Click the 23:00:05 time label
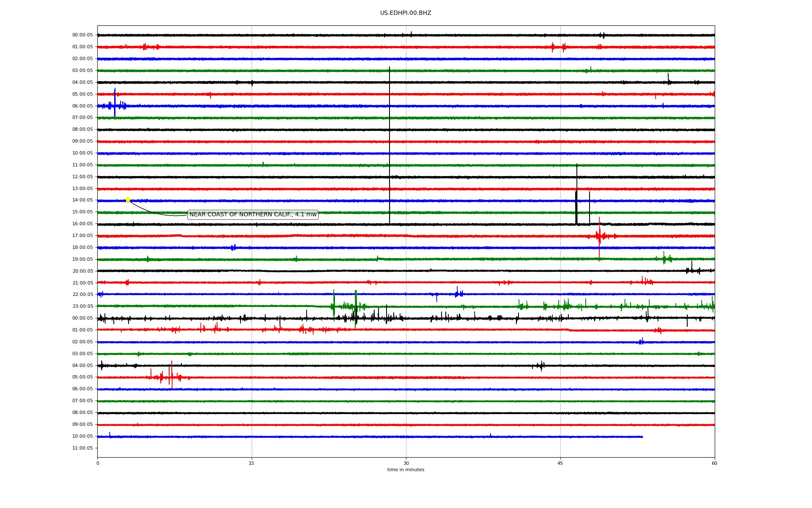 point(82,306)
